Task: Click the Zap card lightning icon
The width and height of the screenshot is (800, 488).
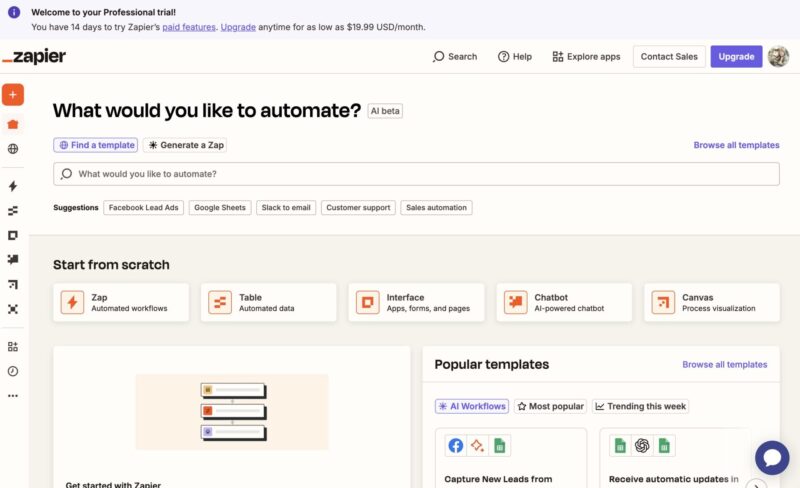Action: [72, 302]
